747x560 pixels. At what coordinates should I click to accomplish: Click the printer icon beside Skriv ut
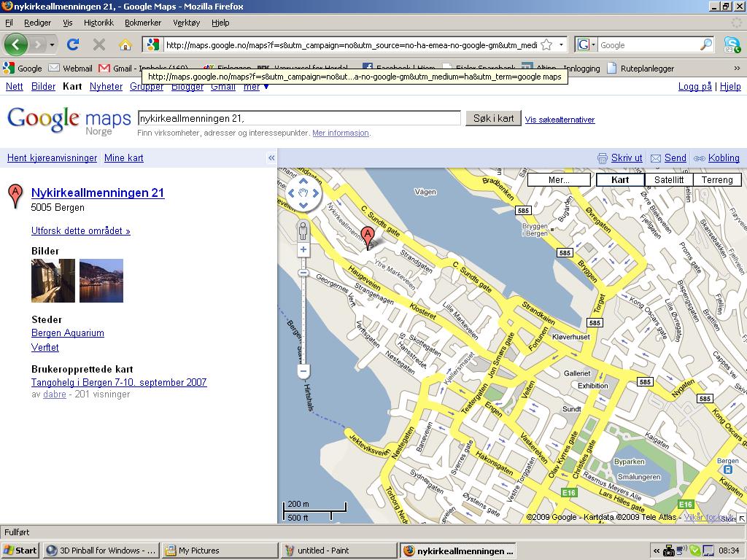[x=603, y=158]
